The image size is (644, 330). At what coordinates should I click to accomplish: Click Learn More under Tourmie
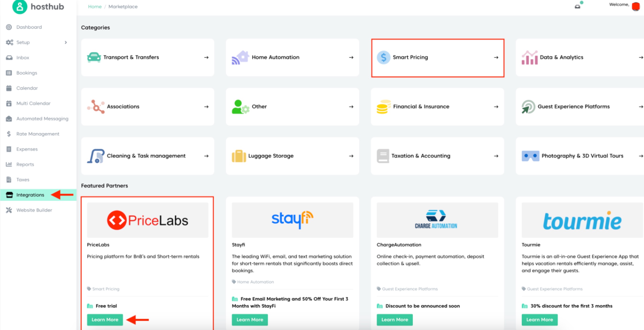pos(539,319)
